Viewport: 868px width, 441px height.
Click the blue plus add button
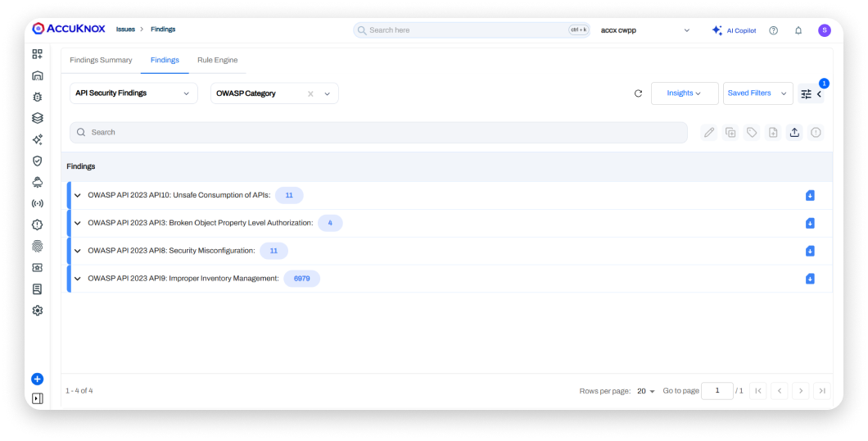(37, 379)
